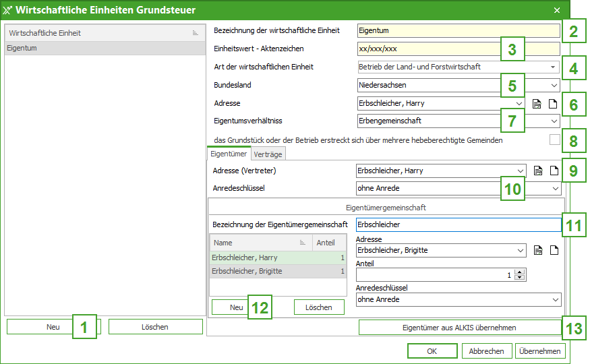The width and height of the screenshot is (590, 364).
Task: Expand the Anredeschlüssel dropdown under Vertreter
Action: click(556, 188)
